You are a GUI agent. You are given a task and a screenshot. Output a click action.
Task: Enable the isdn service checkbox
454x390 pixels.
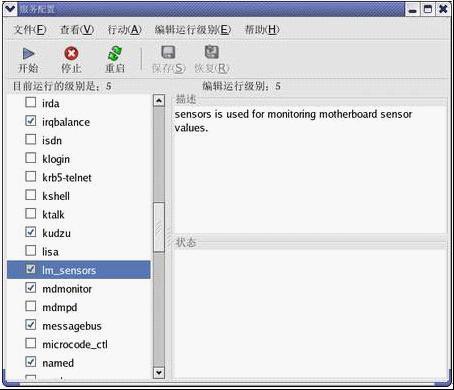click(x=31, y=139)
